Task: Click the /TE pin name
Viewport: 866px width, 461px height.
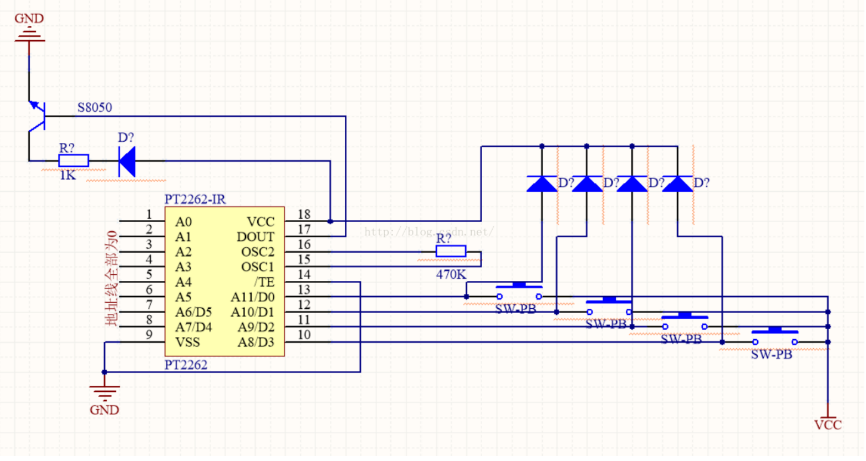Action: point(265,282)
